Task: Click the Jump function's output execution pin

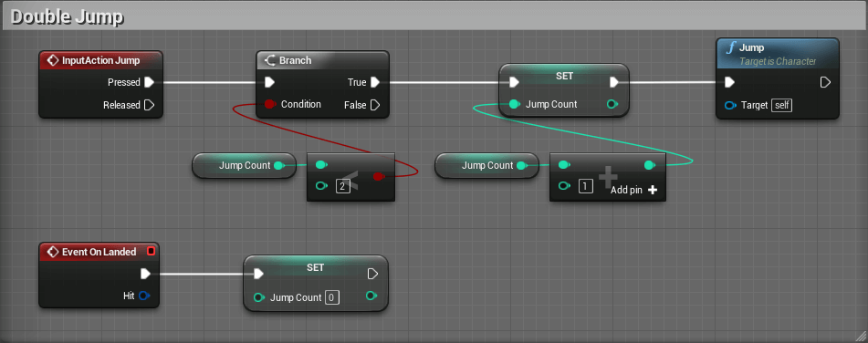Action: [x=825, y=82]
